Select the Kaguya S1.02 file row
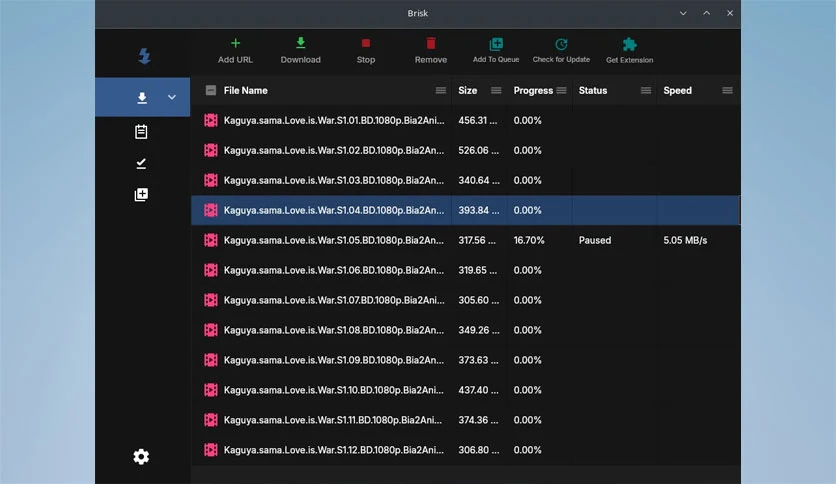This screenshot has height=484, width=836. (465, 150)
